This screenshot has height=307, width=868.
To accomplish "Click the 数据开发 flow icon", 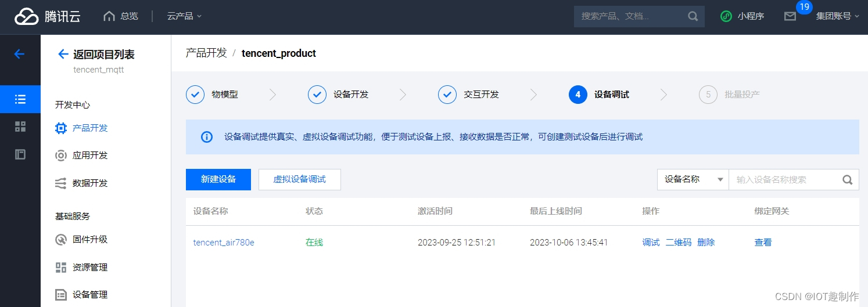I will click(60, 183).
